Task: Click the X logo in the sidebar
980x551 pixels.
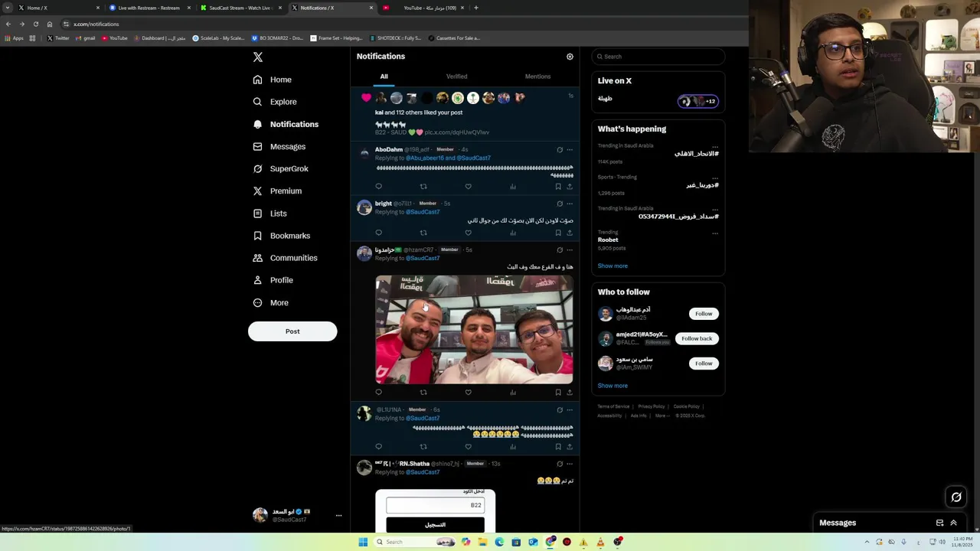Action: point(258,57)
